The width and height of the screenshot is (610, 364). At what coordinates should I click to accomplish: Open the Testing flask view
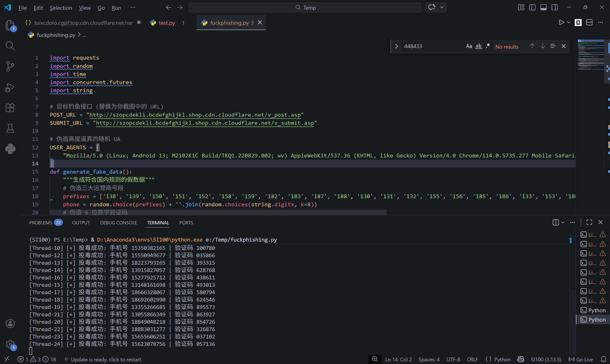click(x=10, y=128)
